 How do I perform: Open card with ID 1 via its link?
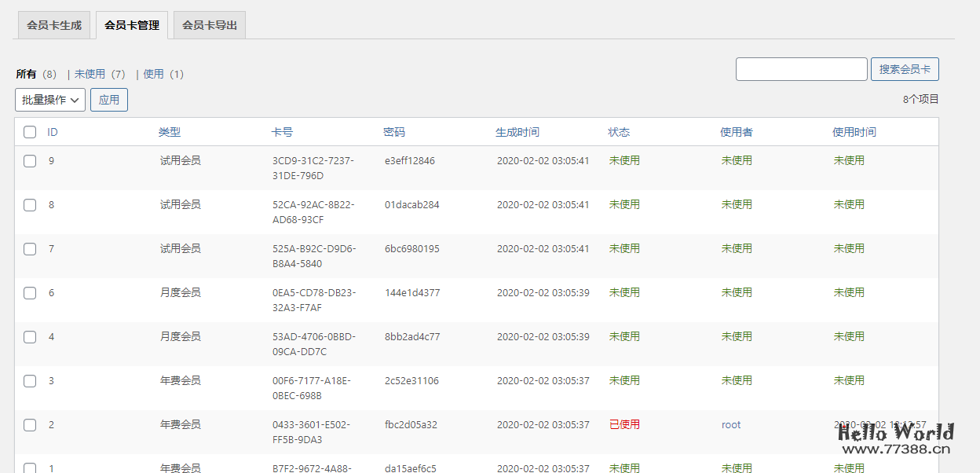pyautogui.click(x=50, y=468)
